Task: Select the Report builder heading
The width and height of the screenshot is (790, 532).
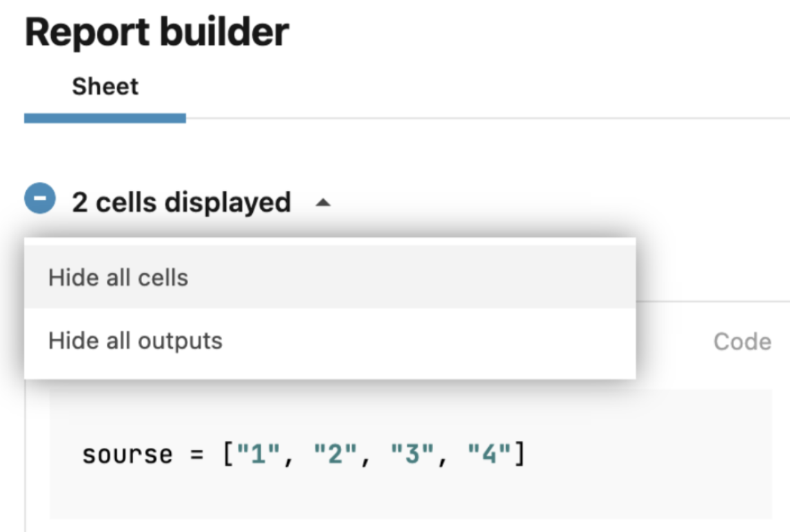Action: pos(156,31)
